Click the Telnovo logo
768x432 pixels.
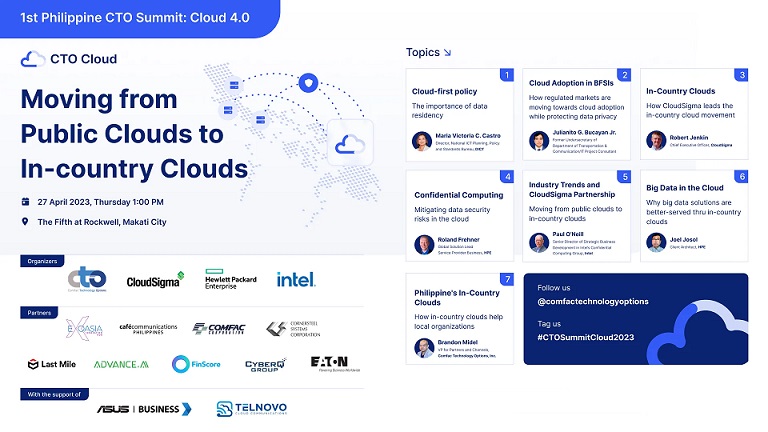point(252,408)
